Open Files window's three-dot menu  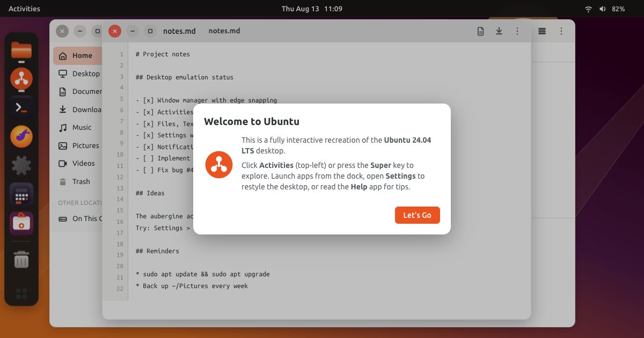pos(561,31)
